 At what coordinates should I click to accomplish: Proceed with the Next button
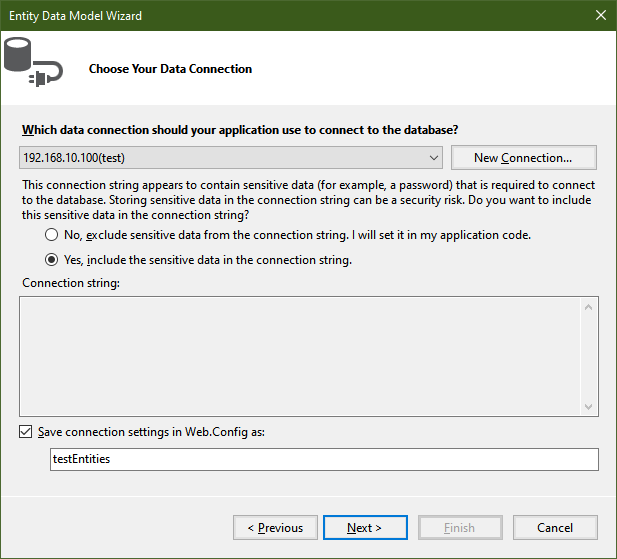tap(365, 528)
